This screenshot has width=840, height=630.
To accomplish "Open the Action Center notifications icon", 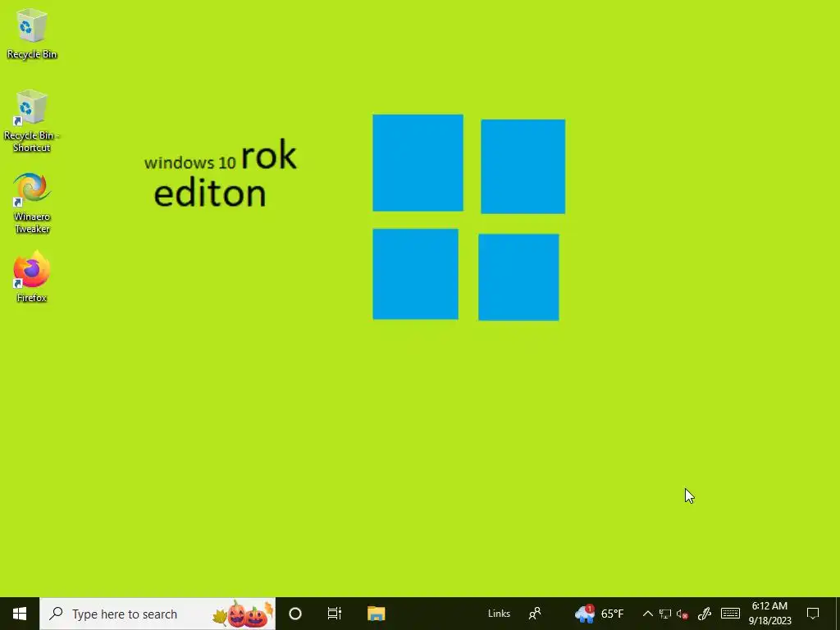I will point(813,614).
